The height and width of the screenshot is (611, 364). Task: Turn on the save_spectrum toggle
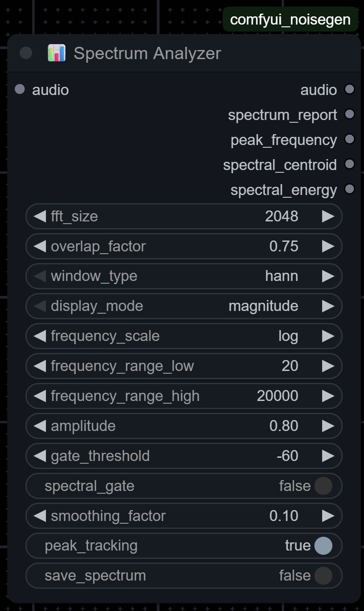click(x=323, y=576)
